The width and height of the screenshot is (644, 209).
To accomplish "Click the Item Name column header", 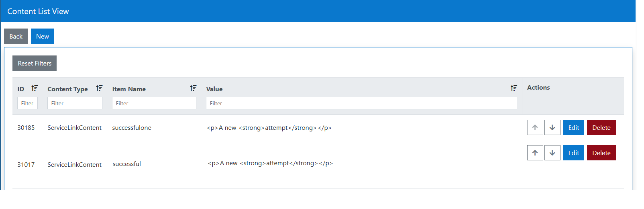I will pos(129,89).
